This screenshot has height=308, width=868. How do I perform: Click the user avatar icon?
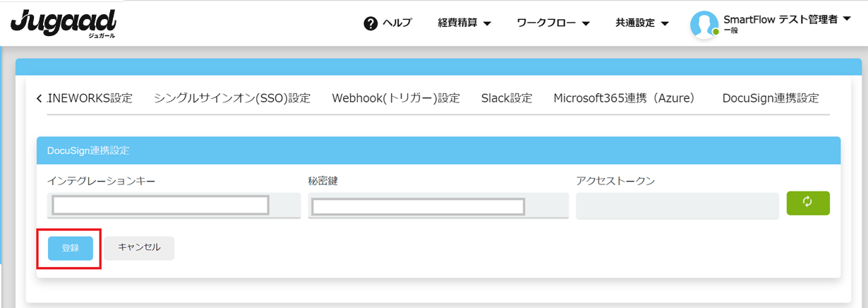[704, 24]
